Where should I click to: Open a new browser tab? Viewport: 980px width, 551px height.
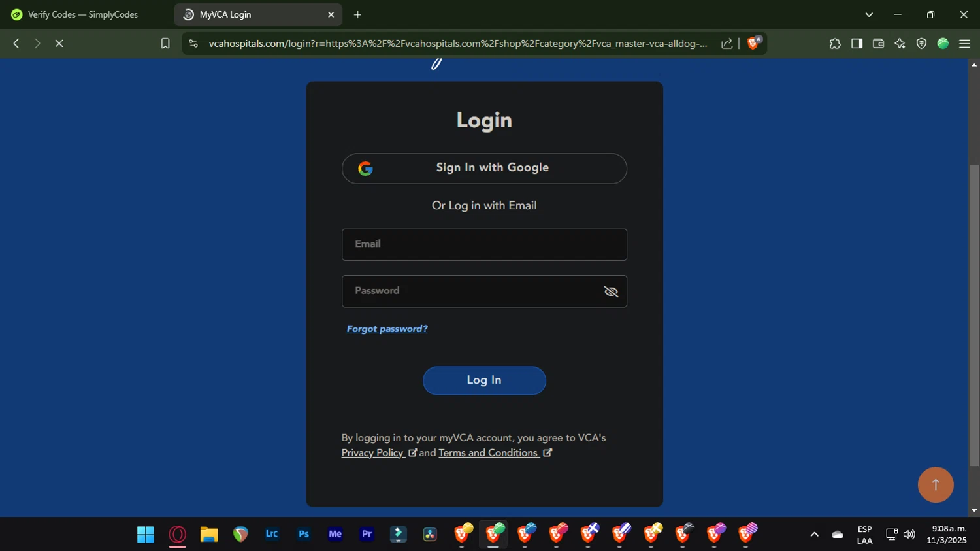[x=357, y=14]
